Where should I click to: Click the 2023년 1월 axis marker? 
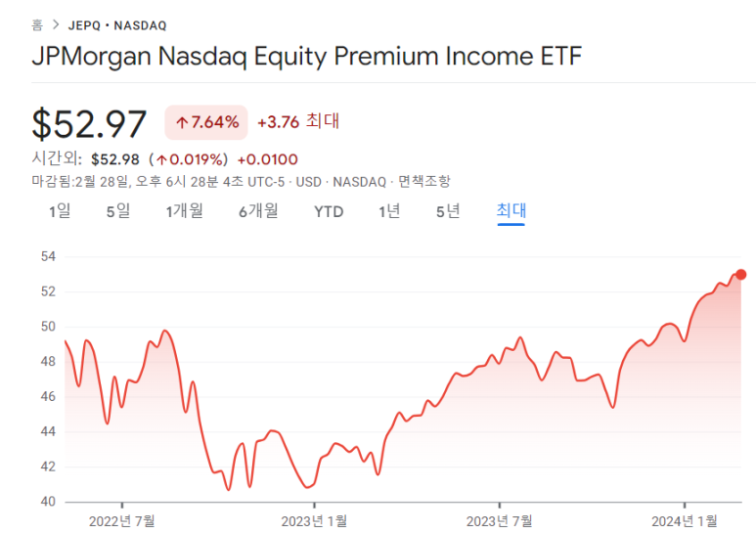pos(314,521)
